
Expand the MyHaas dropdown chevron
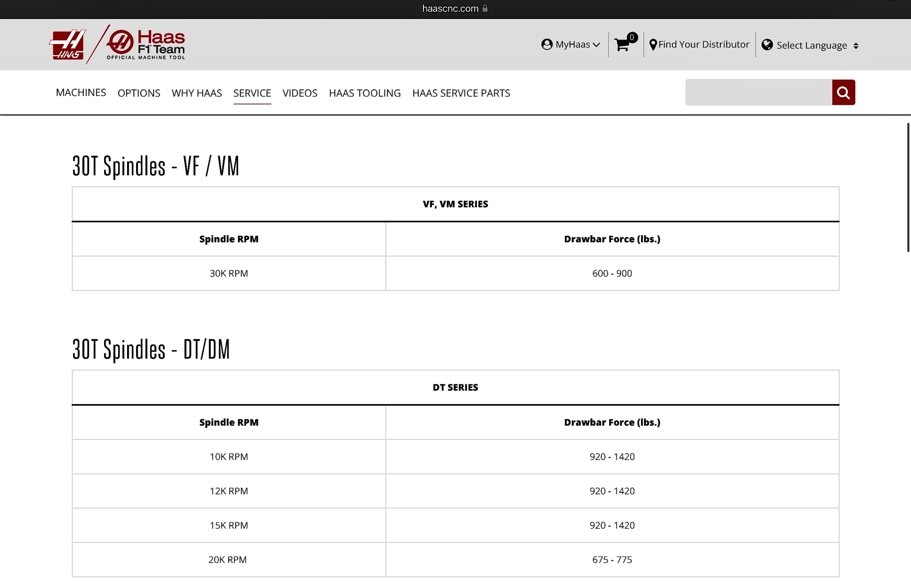click(596, 45)
